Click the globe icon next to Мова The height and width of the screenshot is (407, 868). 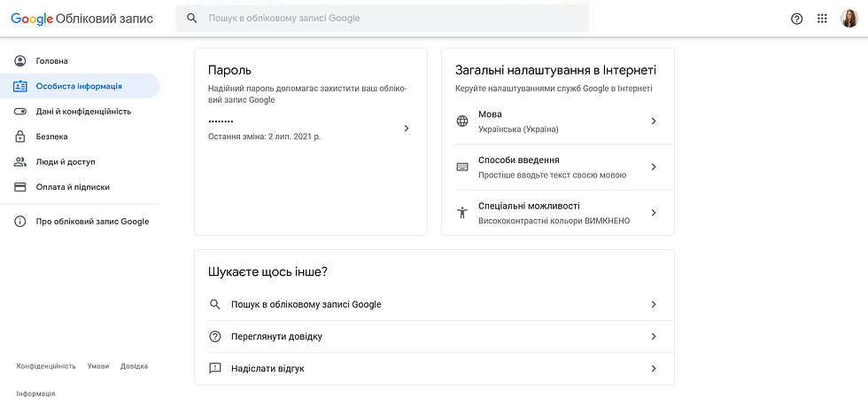click(x=462, y=121)
